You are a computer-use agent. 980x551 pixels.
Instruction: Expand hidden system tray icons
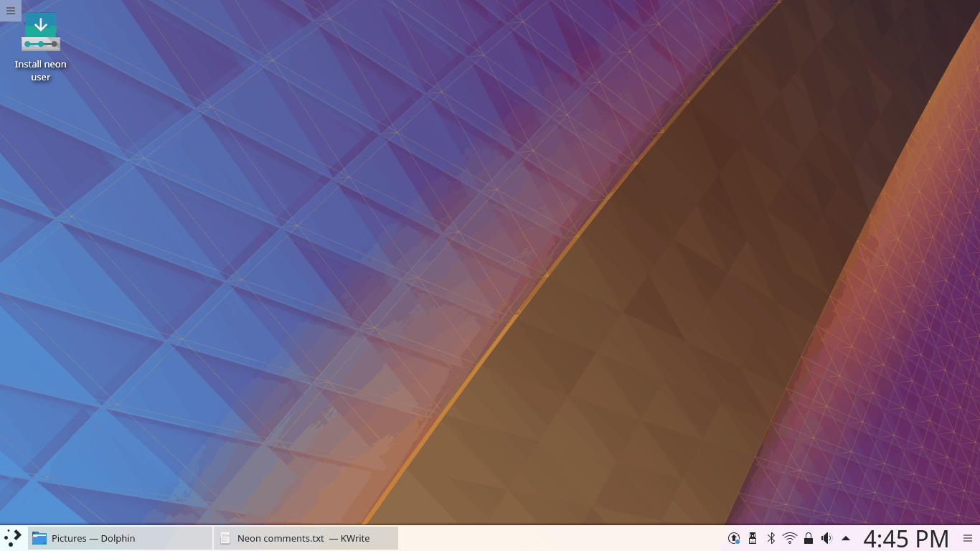point(846,538)
